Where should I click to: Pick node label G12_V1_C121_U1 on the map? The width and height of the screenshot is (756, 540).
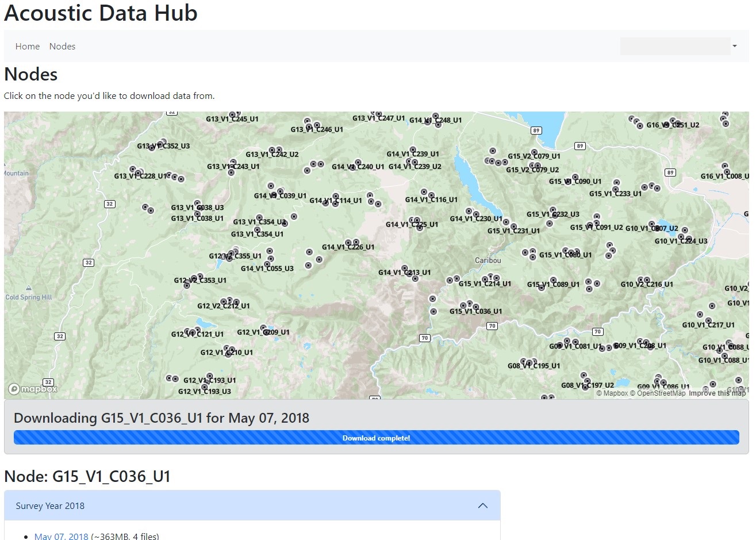coord(197,334)
